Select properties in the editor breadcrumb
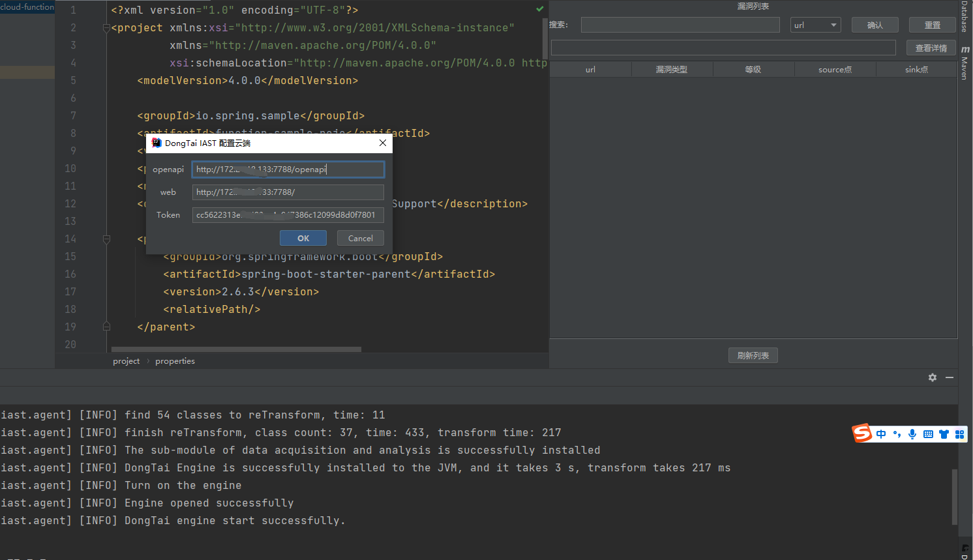Screen dimensions: 973x560 (x=175, y=361)
